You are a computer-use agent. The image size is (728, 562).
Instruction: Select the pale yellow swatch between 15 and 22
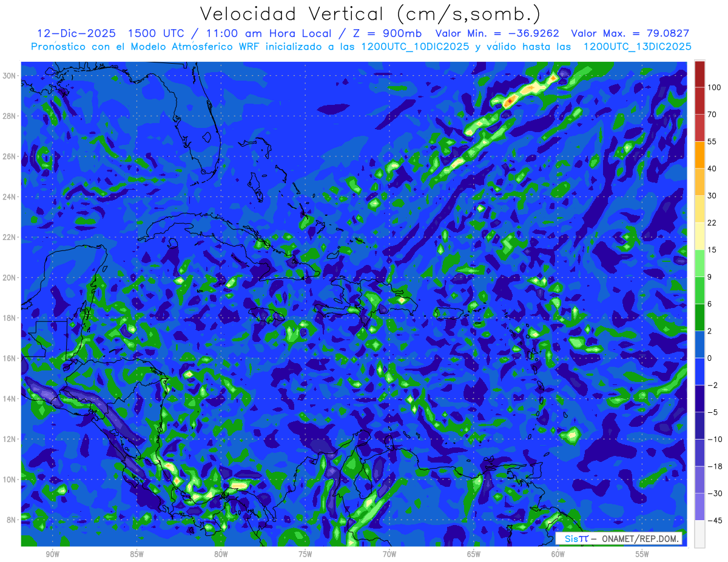(x=699, y=236)
